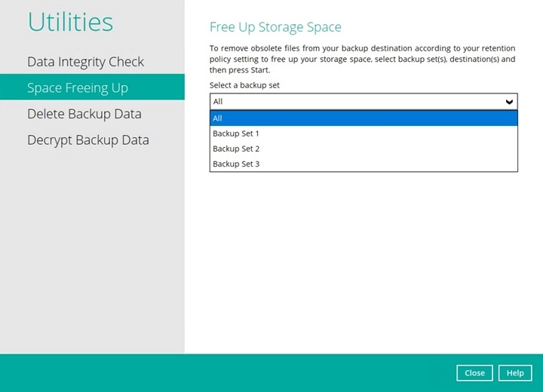Image resolution: width=543 pixels, height=392 pixels.
Task: Click empty sidebar area below Decrypt Backup Data
Action: (90, 249)
